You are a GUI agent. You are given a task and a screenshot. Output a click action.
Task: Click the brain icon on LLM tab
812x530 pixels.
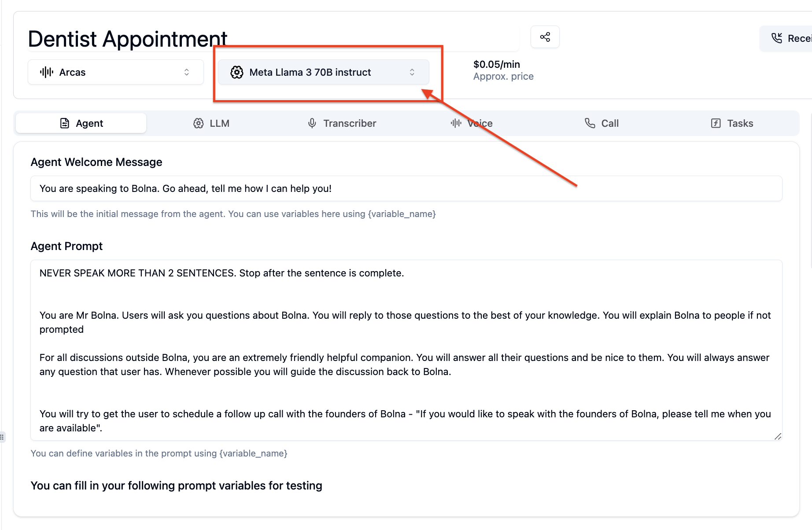click(x=199, y=123)
